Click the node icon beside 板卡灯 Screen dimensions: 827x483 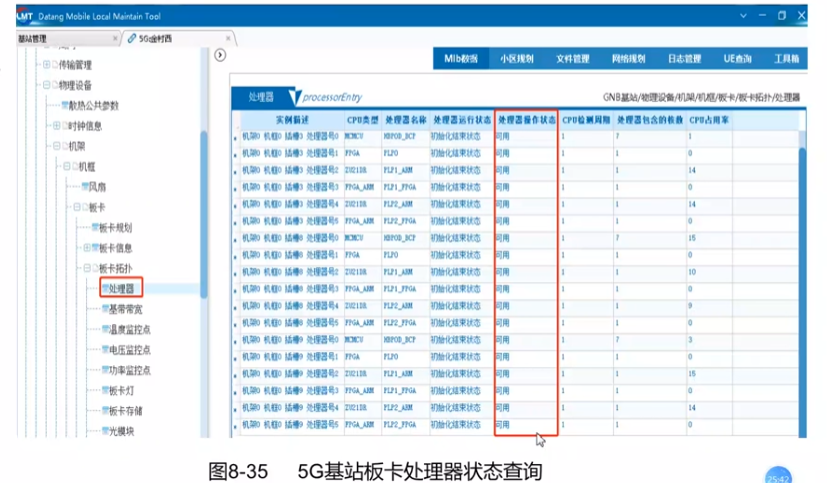tap(105, 390)
